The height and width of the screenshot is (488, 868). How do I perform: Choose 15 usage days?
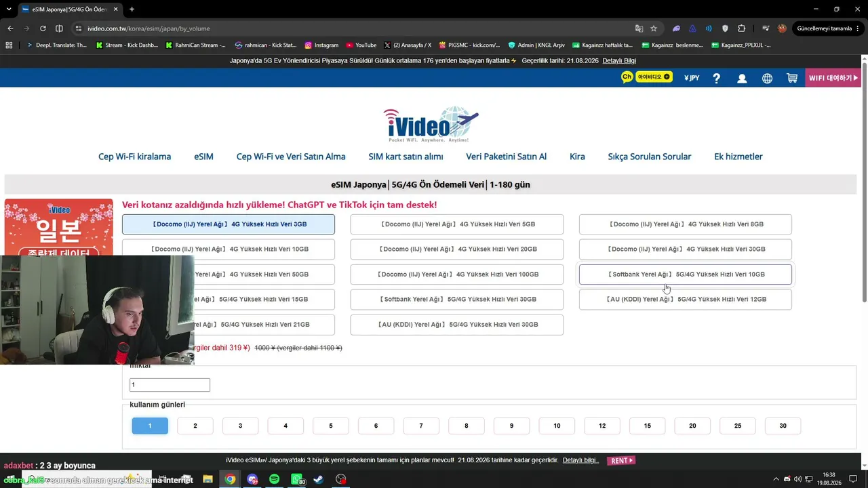[648, 426]
